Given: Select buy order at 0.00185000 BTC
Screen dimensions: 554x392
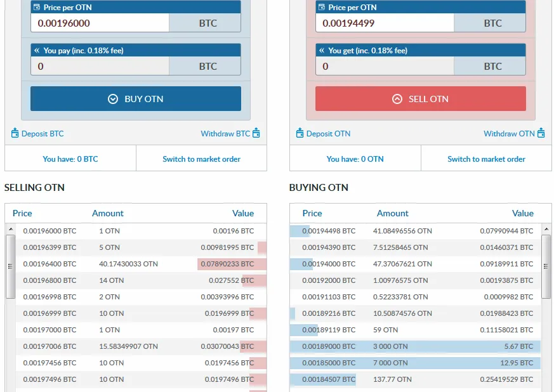Looking at the screenshot, I should pyautogui.click(x=415, y=363).
